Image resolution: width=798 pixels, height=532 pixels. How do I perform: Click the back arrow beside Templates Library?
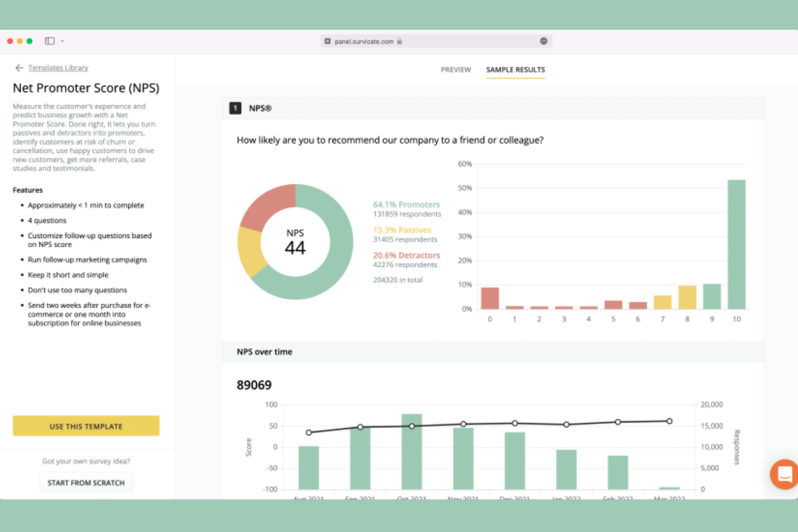coord(19,67)
